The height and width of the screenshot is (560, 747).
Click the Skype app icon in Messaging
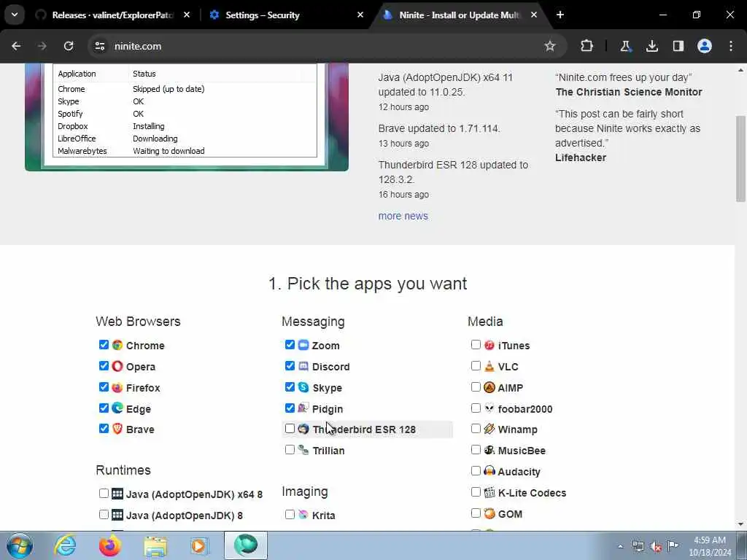pos(303,387)
